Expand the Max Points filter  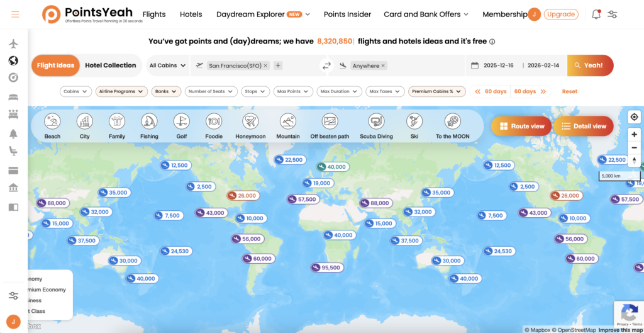click(x=293, y=91)
